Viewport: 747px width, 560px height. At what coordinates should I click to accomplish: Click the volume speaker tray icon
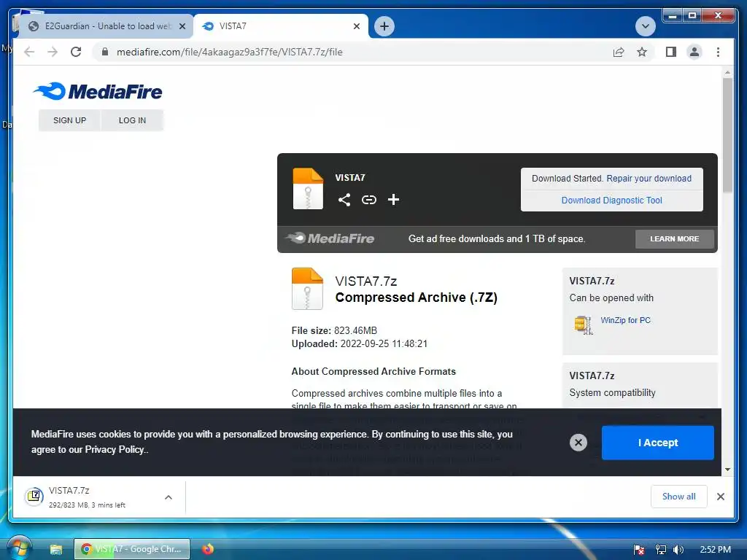[x=678, y=550]
